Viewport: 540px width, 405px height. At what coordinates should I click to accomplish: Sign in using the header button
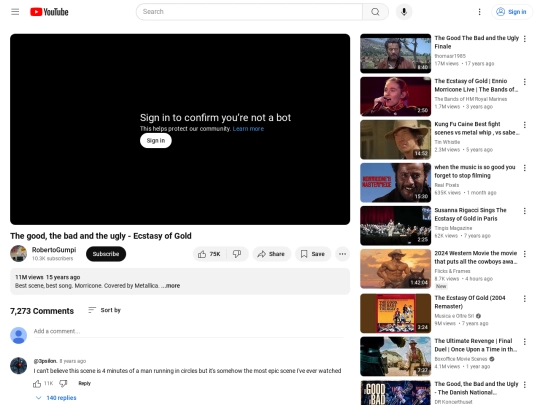point(511,12)
